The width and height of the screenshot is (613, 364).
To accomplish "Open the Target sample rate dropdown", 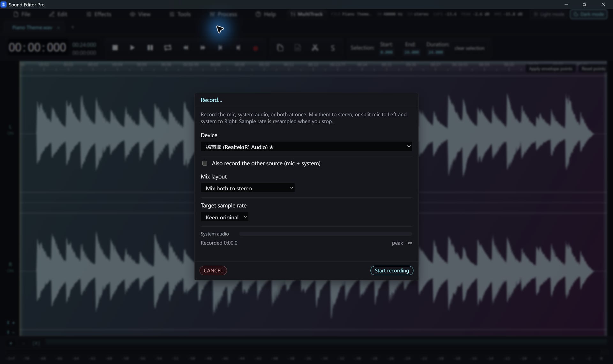I will point(224,217).
